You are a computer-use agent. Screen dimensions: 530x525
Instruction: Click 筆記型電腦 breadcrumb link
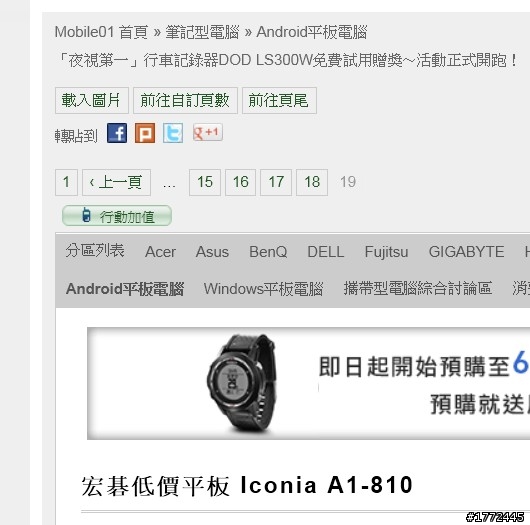pyautogui.click(x=202, y=32)
